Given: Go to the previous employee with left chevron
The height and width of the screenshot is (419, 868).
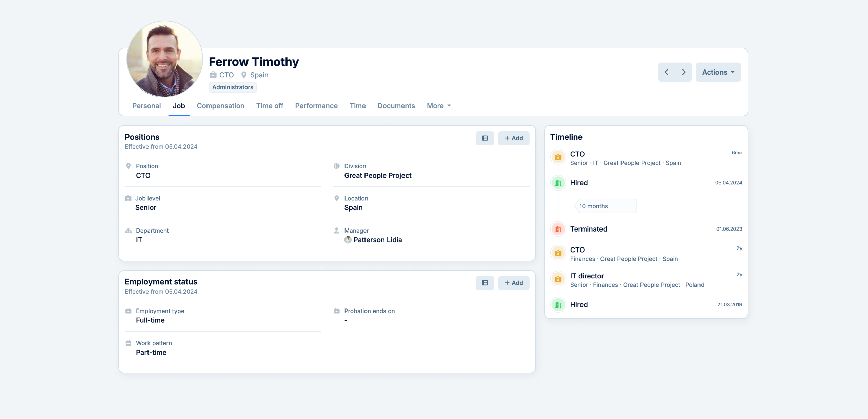Looking at the screenshot, I should tap(667, 72).
